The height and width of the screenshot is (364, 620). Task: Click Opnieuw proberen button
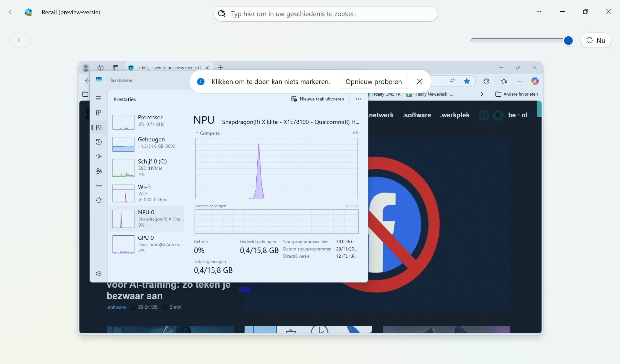pos(374,82)
